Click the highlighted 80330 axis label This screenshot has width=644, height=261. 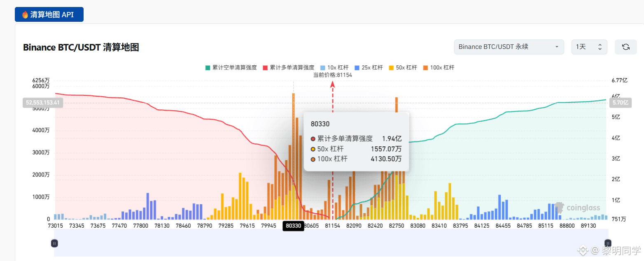pyautogui.click(x=293, y=226)
